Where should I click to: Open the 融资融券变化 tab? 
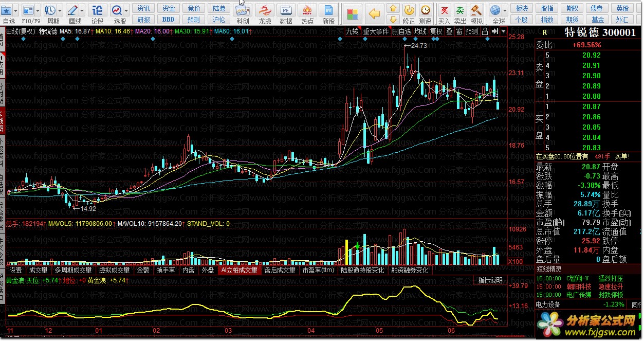(x=410, y=270)
